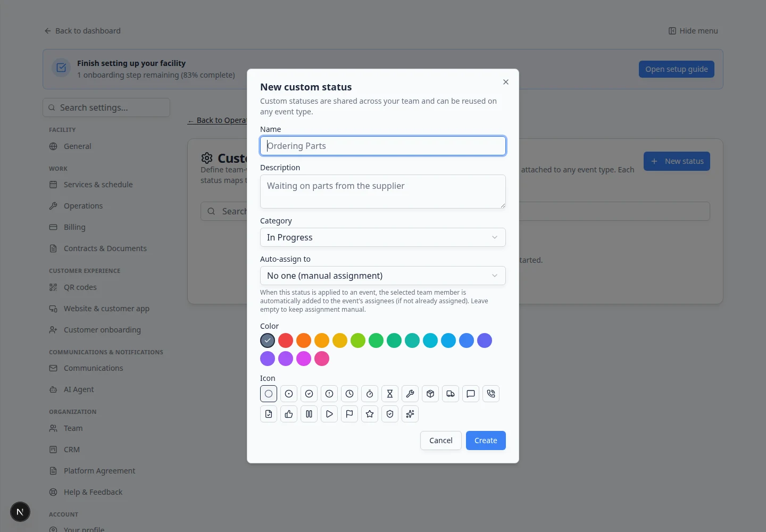The width and height of the screenshot is (766, 532).
Task: Select the pause status icon
Action: click(309, 414)
